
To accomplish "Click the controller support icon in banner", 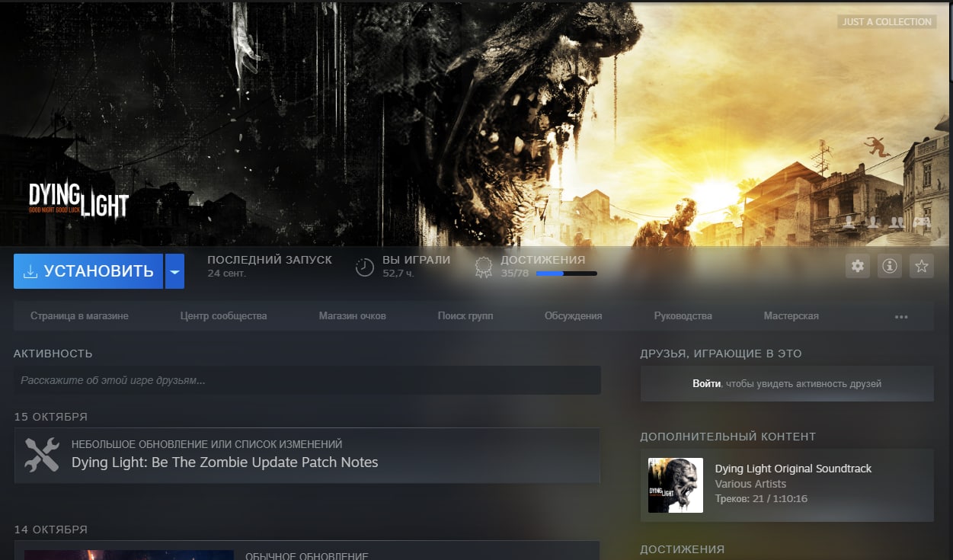I will [921, 222].
